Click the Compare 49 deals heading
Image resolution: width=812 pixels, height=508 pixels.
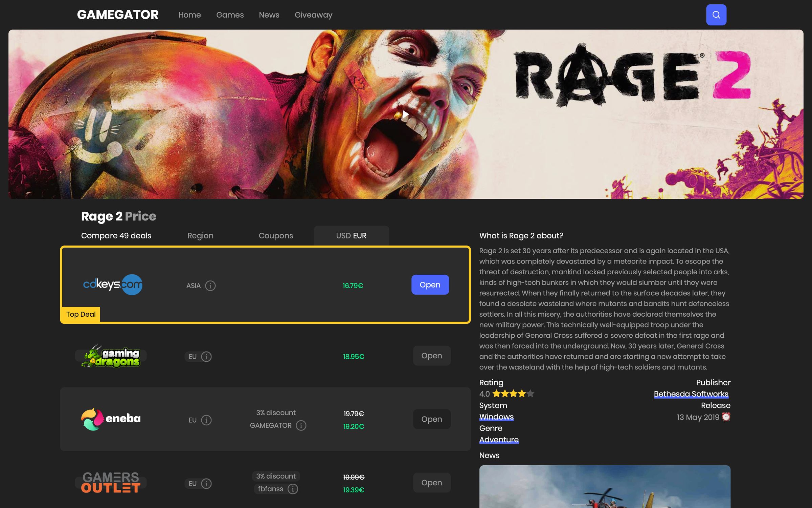116,236
